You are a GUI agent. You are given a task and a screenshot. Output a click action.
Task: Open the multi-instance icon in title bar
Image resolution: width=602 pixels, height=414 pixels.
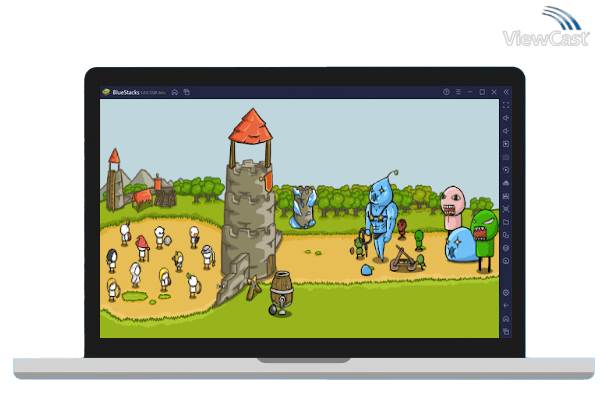tap(187, 92)
